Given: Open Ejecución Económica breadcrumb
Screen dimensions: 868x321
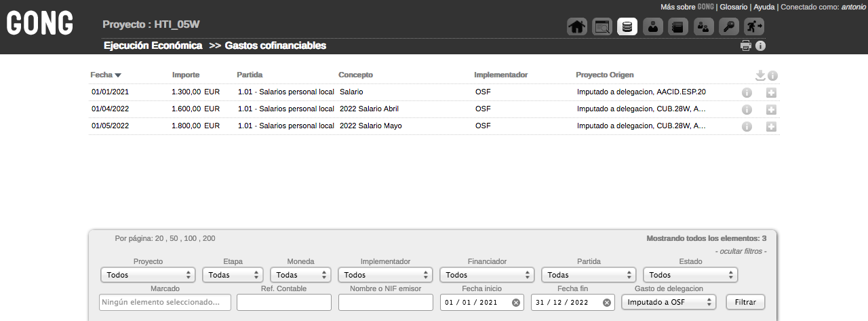Looking at the screenshot, I should point(153,46).
